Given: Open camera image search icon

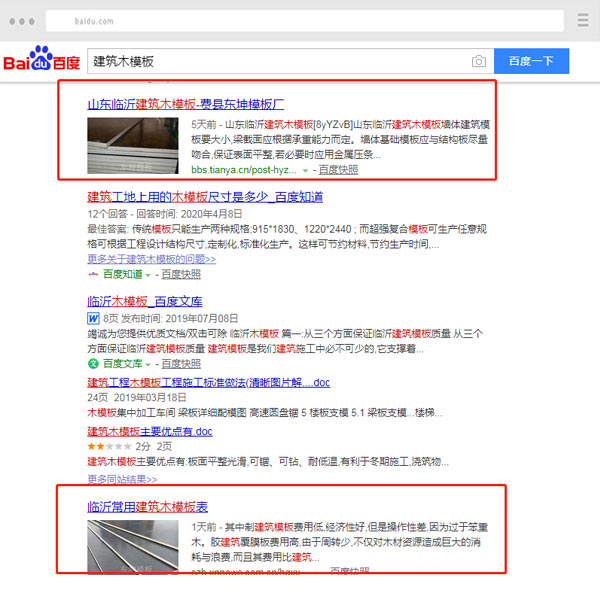Looking at the screenshot, I should coord(478,61).
